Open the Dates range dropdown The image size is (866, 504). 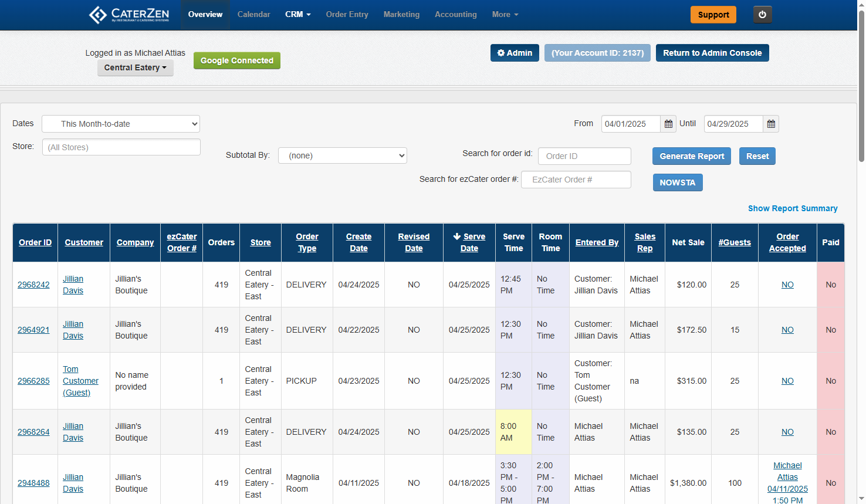pyautogui.click(x=121, y=124)
